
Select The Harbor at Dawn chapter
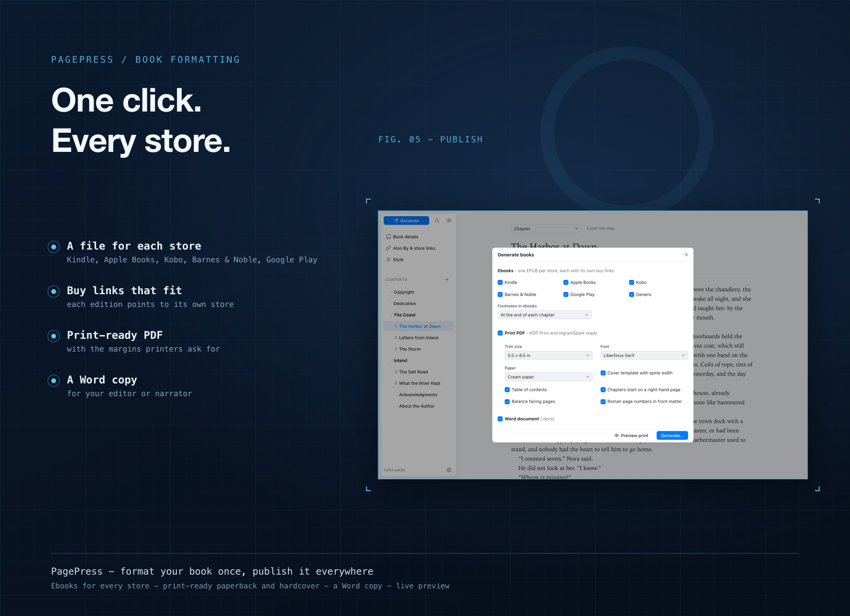pyautogui.click(x=418, y=327)
